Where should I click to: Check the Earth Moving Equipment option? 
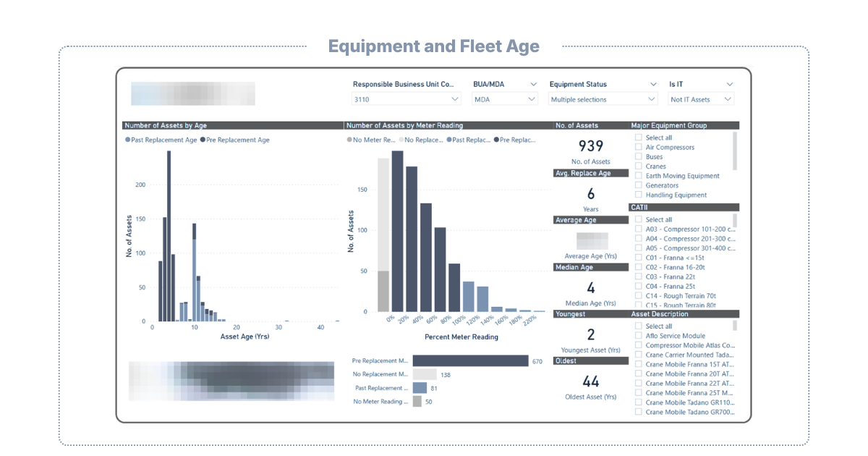(x=639, y=175)
